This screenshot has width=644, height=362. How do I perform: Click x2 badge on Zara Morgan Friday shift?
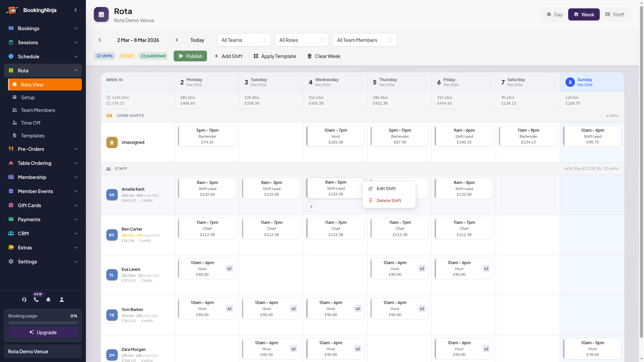click(x=486, y=349)
